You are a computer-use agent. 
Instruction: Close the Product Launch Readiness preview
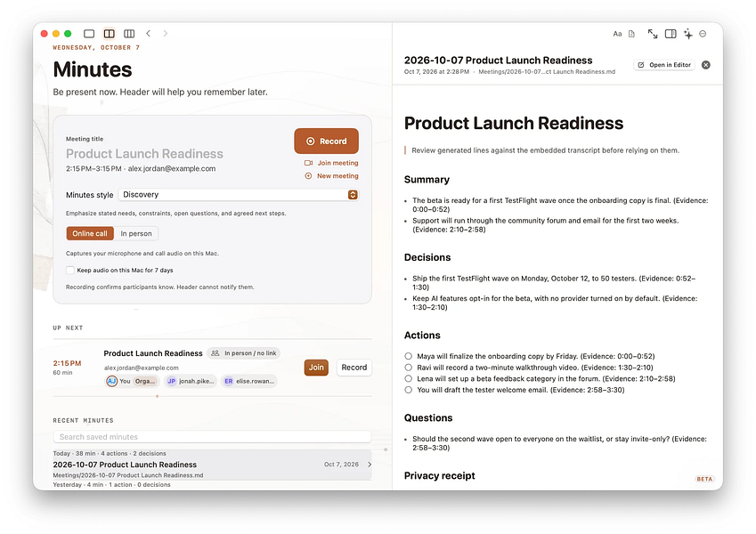[x=706, y=65]
